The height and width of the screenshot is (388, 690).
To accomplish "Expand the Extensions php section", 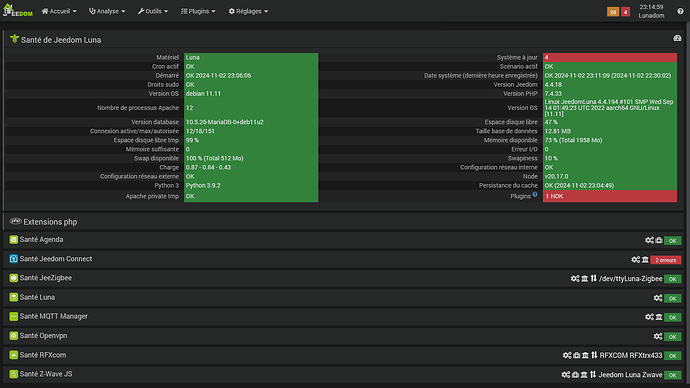I will coord(50,222).
